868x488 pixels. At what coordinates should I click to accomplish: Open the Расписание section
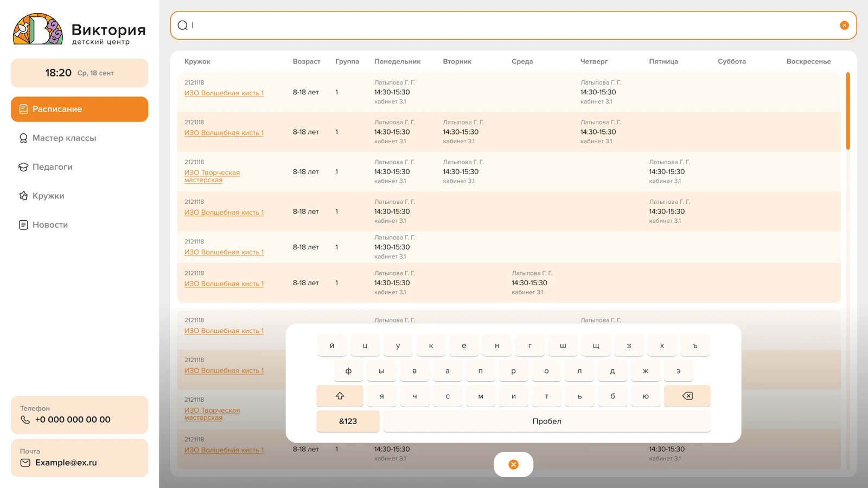[79, 109]
